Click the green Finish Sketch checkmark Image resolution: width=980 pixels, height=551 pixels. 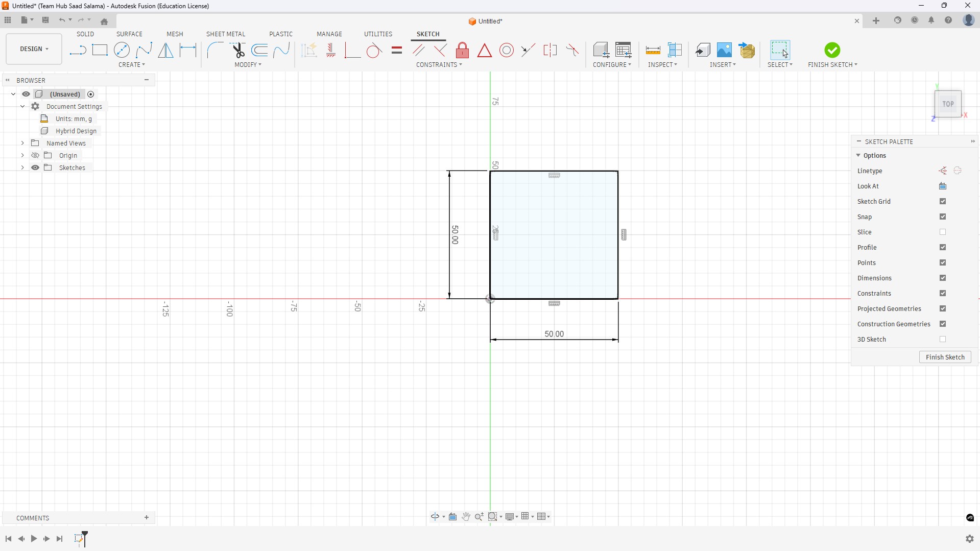pyautogui.click(x=832, y=50)
